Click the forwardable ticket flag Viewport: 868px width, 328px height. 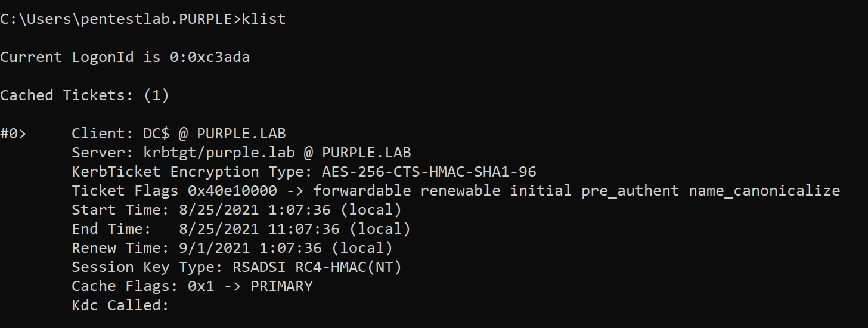362,191
